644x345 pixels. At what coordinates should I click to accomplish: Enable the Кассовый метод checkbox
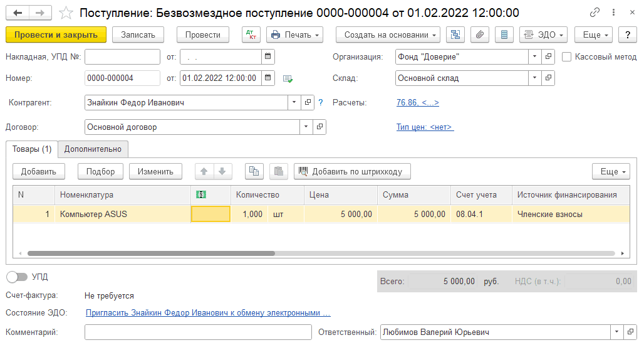(x=567, y=57)
